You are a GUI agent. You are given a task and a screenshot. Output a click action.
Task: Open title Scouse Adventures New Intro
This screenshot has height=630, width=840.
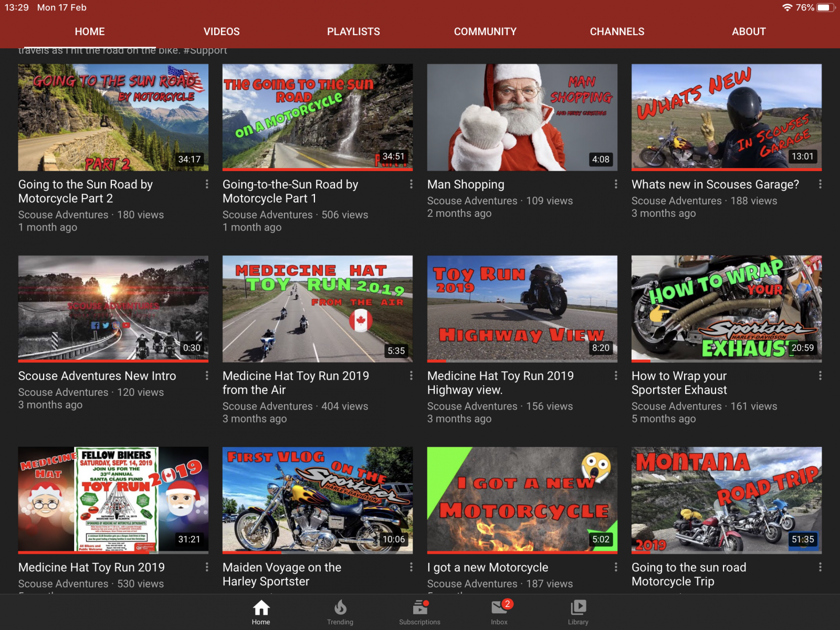pos(97,376)
